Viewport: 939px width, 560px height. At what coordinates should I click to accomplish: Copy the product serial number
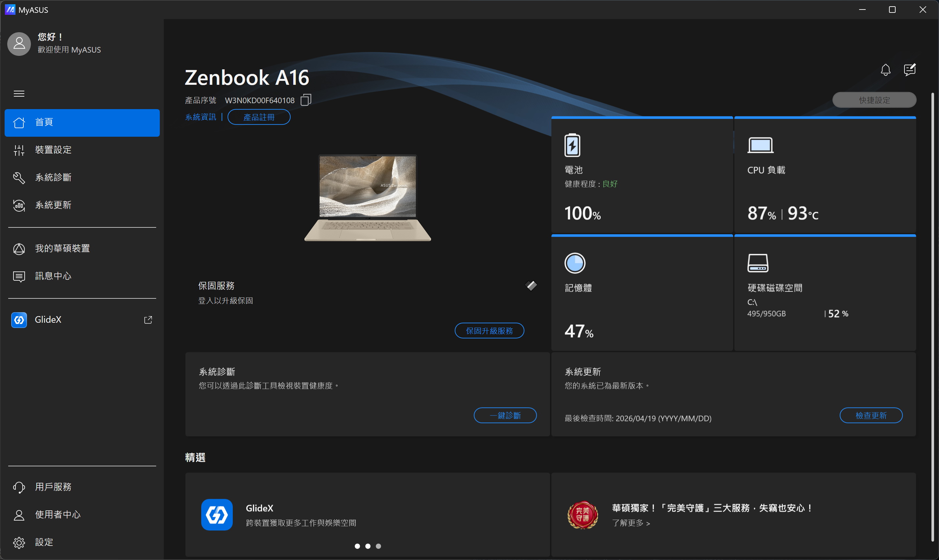tap(306, 100)
